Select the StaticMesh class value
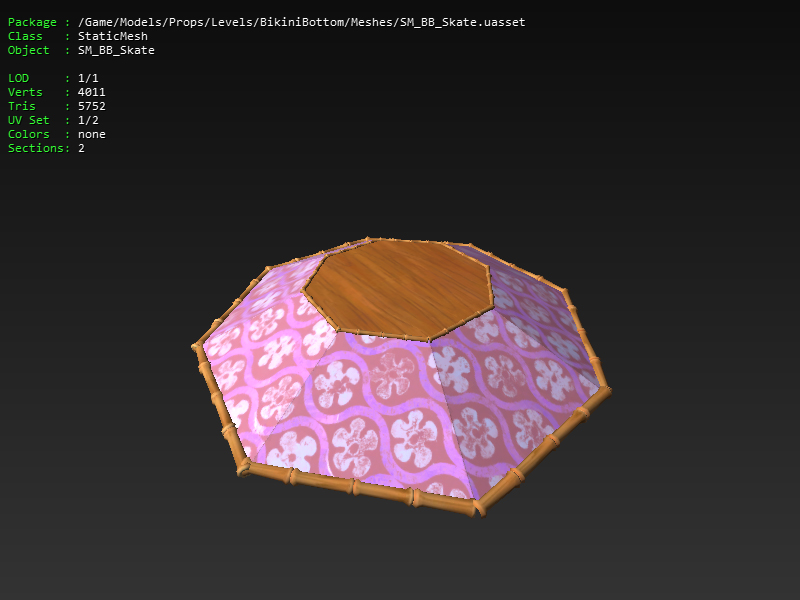 (x=113, y=36)
